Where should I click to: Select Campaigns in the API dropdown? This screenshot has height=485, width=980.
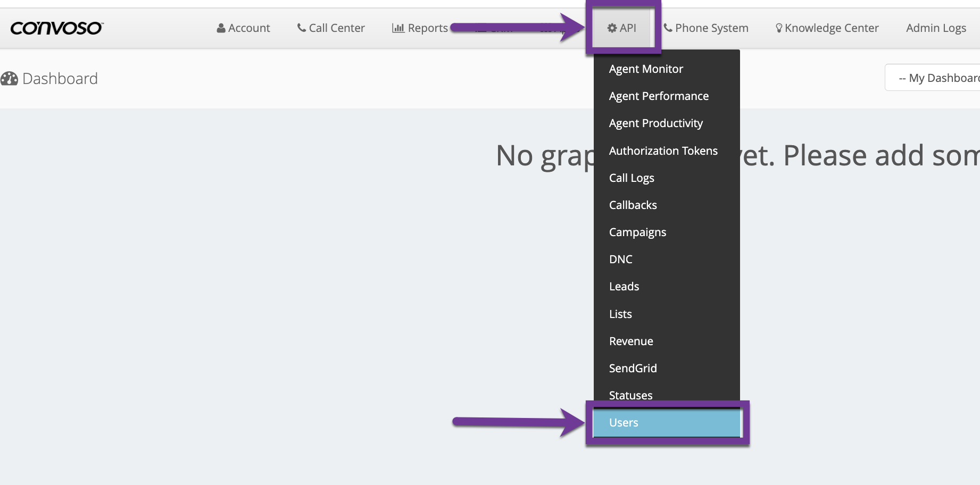[x=637, y=232]
